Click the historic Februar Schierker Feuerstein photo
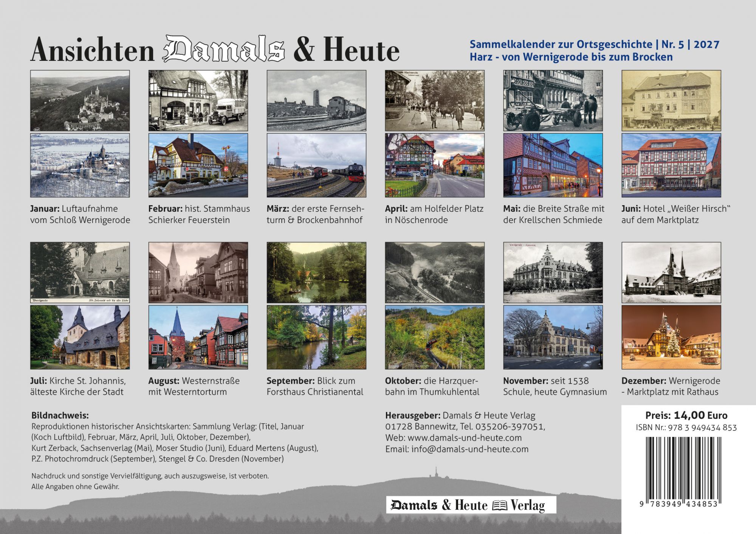The height and width of the screenshot is (534, 756). pos(198,101)
